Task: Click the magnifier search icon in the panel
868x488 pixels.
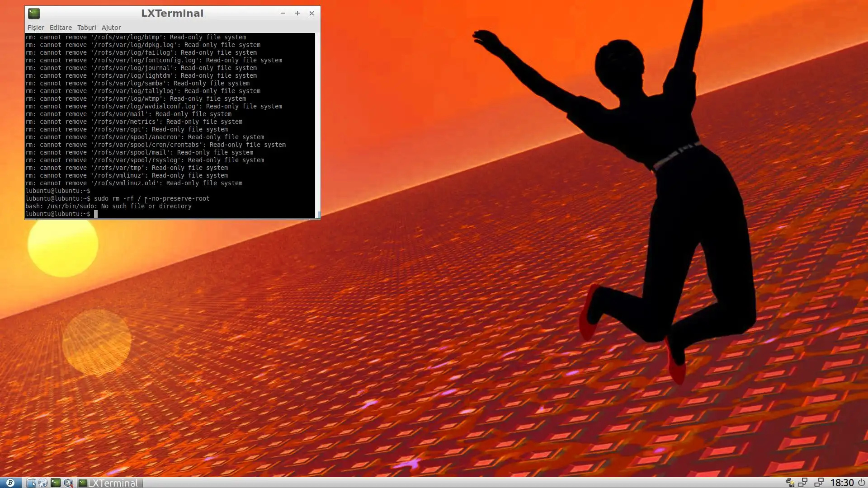Action: click(68, 483)
